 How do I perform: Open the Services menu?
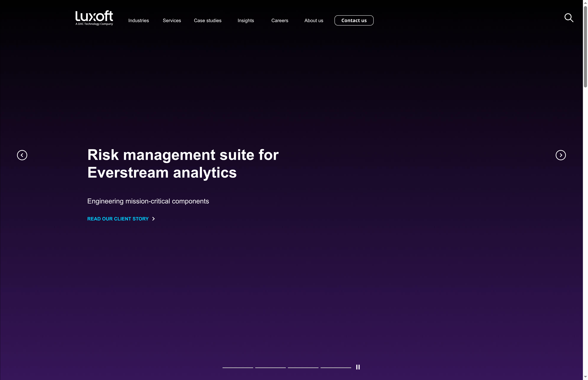coord(172,20)
